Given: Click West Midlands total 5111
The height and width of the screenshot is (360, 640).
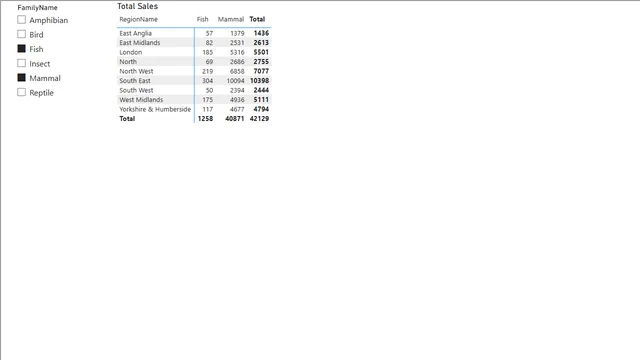Looking at the screenshot, I should 261,100.
